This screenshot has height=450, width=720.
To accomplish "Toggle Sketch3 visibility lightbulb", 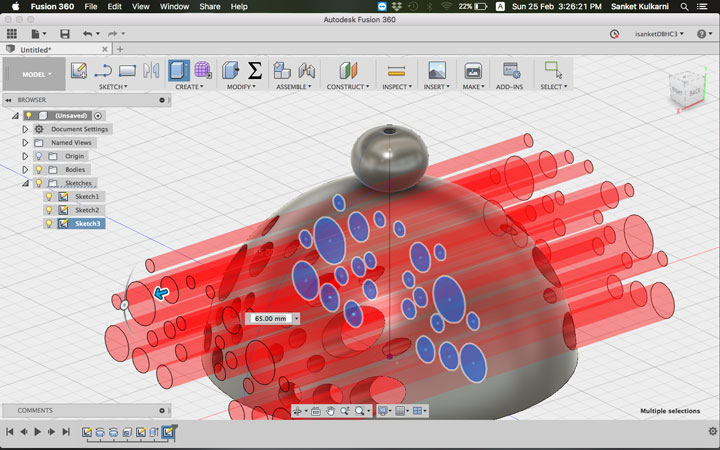I will (49, 224).
